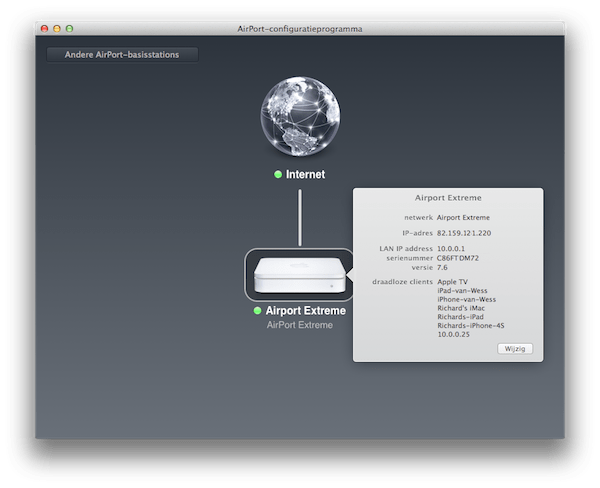This screenshot has width=600, height=488.
Task: Select iPhone-van-Wess wireless client
Action: [x=466, y=299]
